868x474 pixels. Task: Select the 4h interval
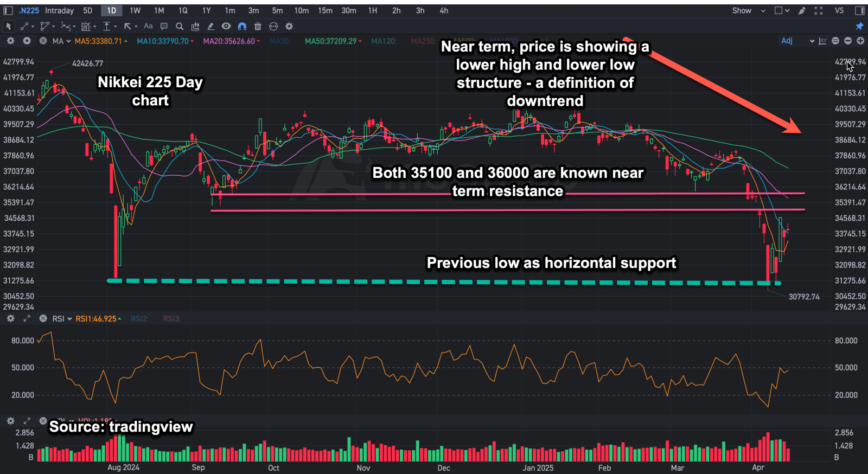[444, 10]
